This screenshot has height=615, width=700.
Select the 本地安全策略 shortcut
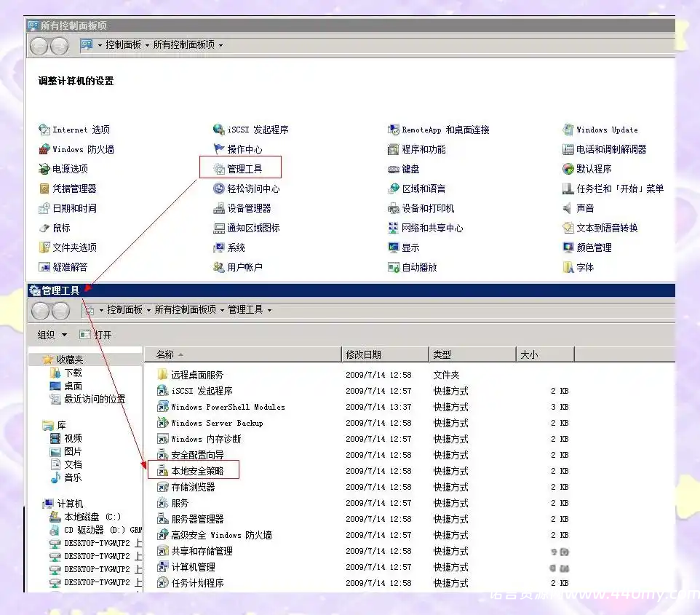click(x=190, y=471)
